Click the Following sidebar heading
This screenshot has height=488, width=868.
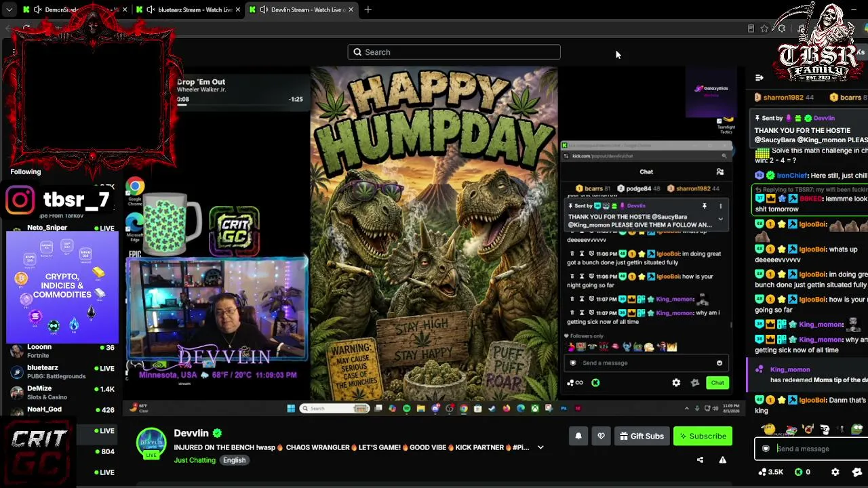(26, 172)
